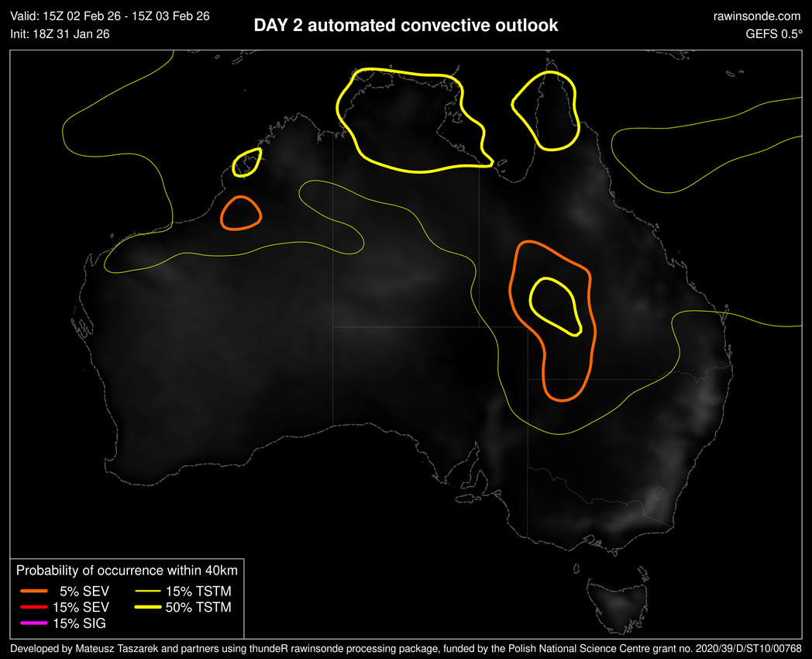The image size is (812, 659).
Task: Click inside the small orange contour in Western Australia
Action: pos(240,212)
